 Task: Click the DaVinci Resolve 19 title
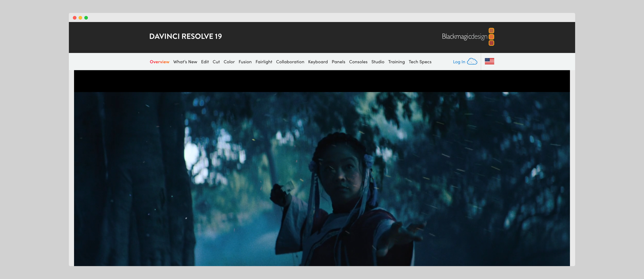(185, 36)
